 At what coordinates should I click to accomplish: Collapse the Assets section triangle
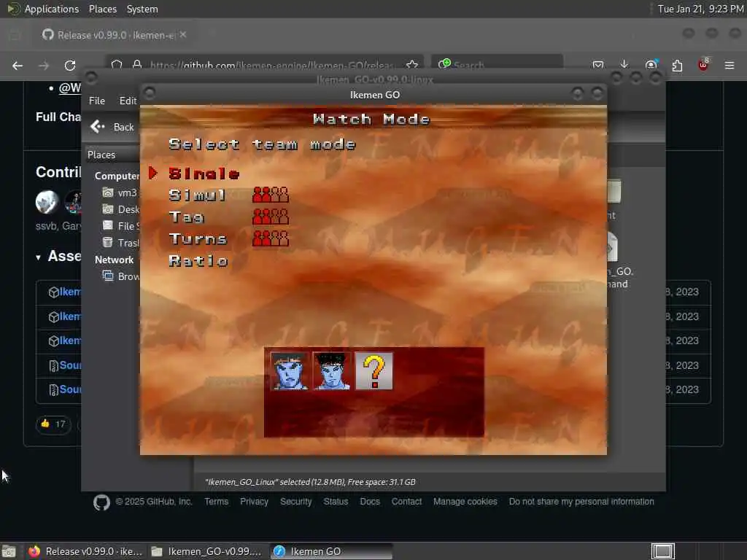coord(38,257)
